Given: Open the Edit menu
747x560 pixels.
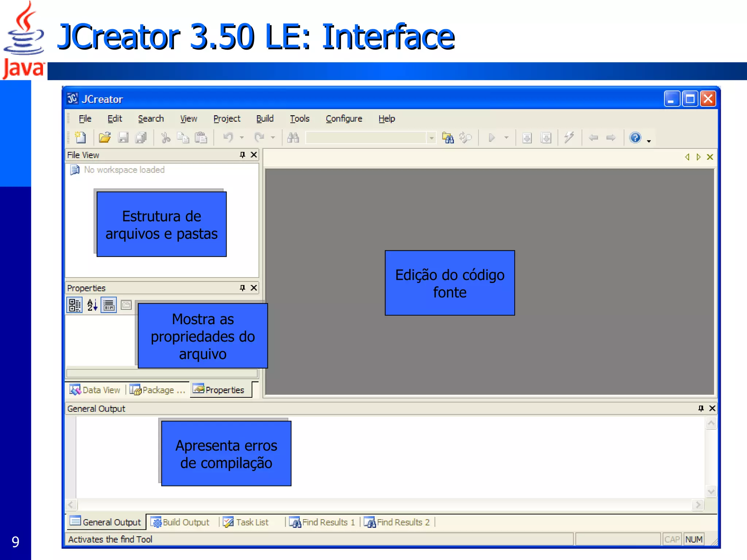Looking at the screenshot, I should coord(115,119).
